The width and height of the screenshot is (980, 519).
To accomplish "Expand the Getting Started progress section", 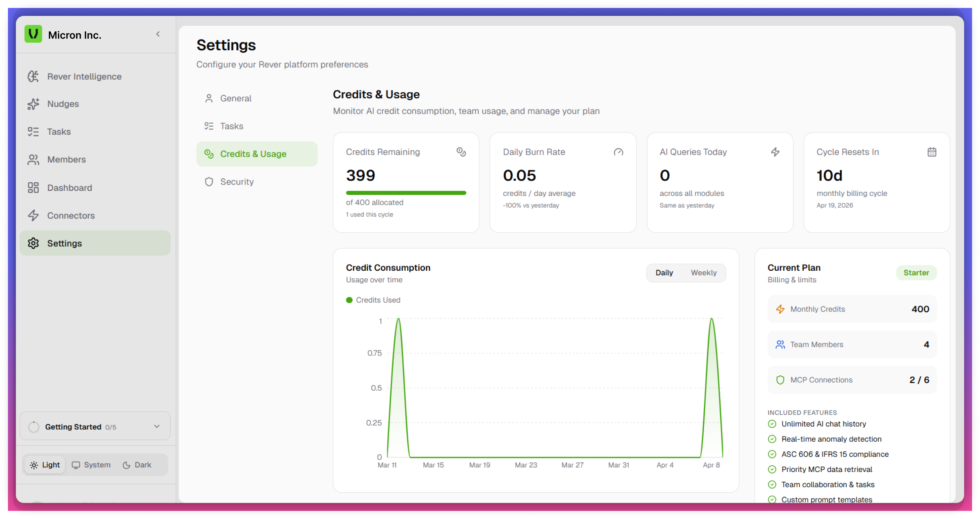I will tap(157, 426).
